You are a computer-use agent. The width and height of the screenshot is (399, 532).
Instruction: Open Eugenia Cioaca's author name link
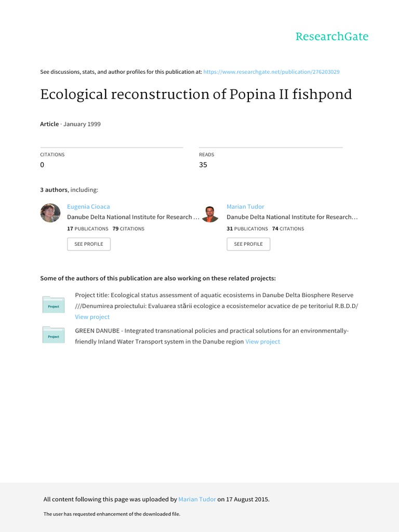click(88, 207)
